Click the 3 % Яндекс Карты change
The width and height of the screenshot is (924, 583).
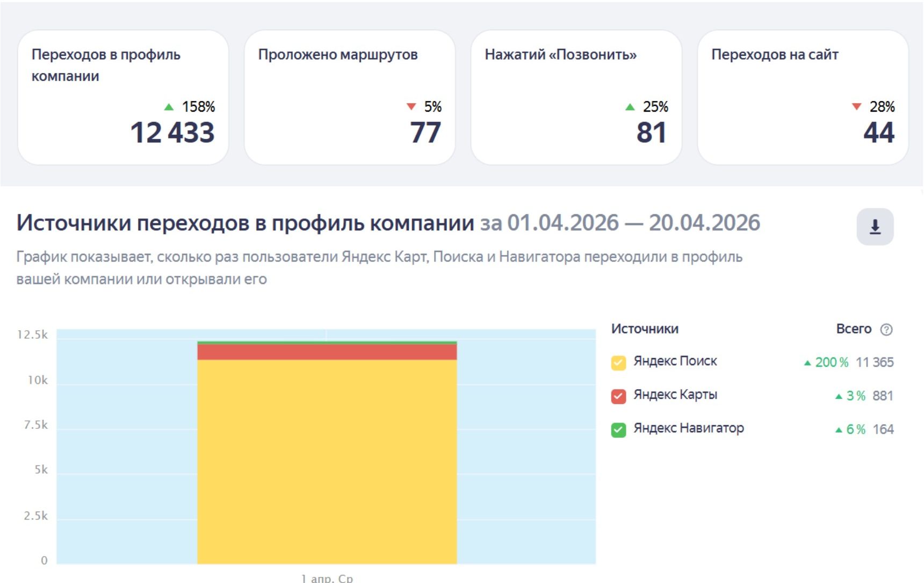tap(850, 396)
